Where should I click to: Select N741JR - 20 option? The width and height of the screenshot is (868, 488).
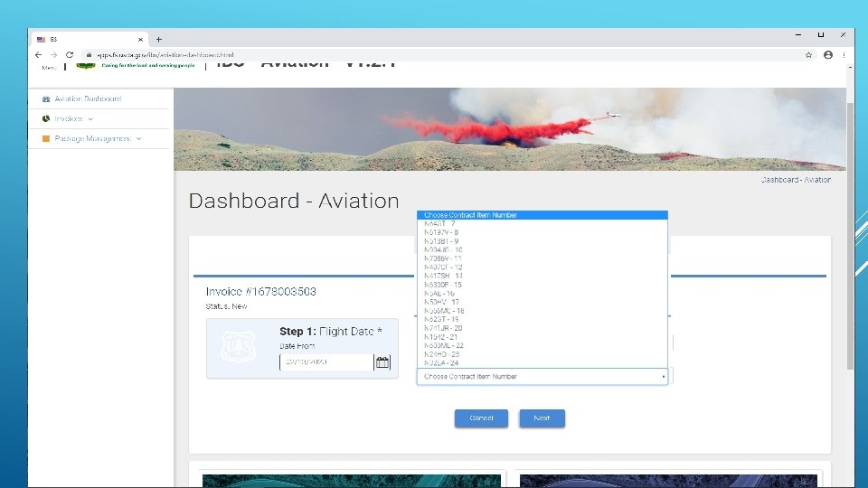coord(542,328)
